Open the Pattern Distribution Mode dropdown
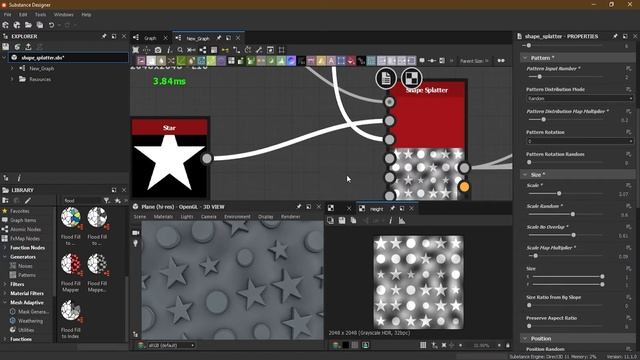The image size is (640, 360). point(580,98)
